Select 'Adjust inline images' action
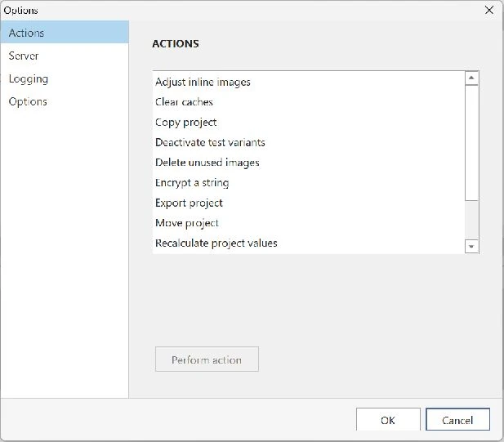 [309, 82]
